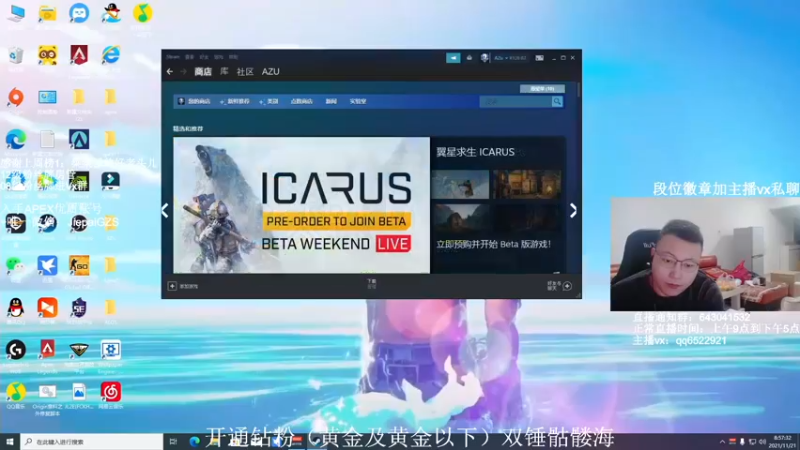The height and width of the screenshot is (450, 800).
Task: Open Logitech G HUB desktop icon
Action: 16,351
